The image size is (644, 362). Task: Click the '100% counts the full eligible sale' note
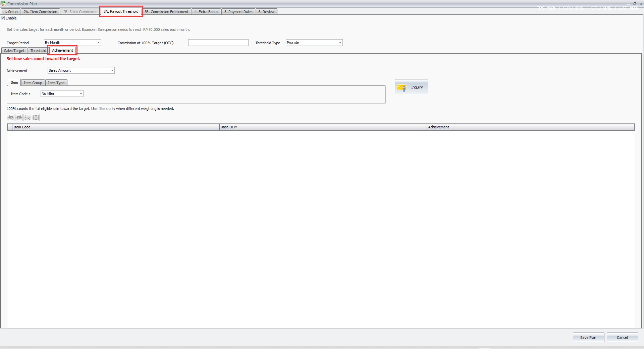point(90,109)
